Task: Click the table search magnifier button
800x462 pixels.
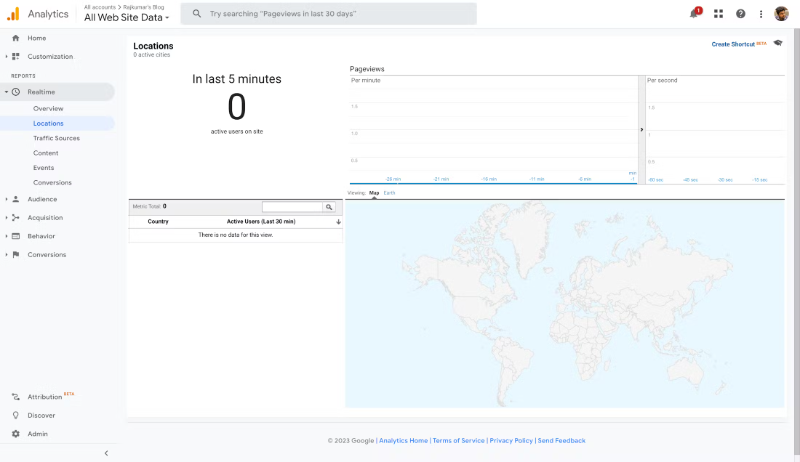Action: click(329, 207)
